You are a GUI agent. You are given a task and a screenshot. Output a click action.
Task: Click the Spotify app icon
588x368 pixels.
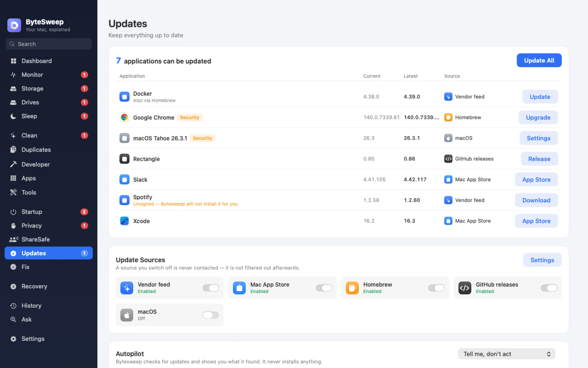coord(124,200)
